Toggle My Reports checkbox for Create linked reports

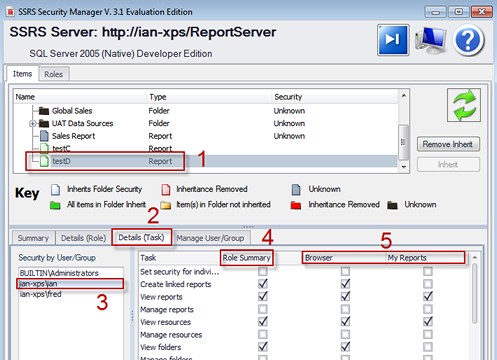pos(428,284)
